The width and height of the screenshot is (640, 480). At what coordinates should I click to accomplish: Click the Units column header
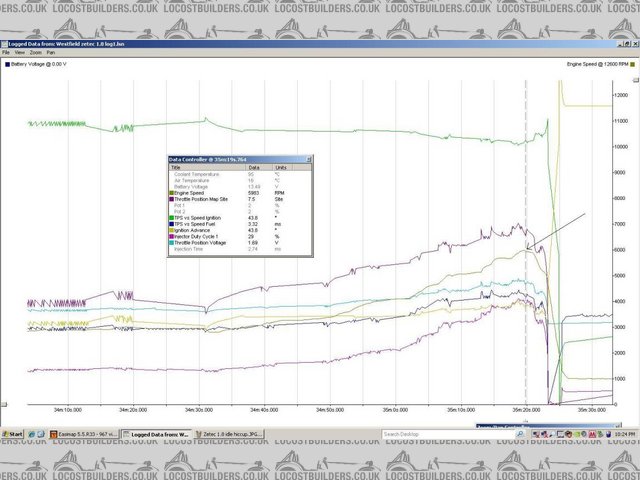tap(282, 167)
